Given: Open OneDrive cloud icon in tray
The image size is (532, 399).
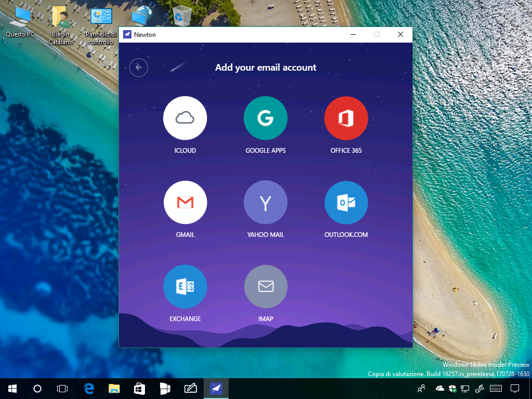Looking at the screenshot, I should [x=440, y=389].
